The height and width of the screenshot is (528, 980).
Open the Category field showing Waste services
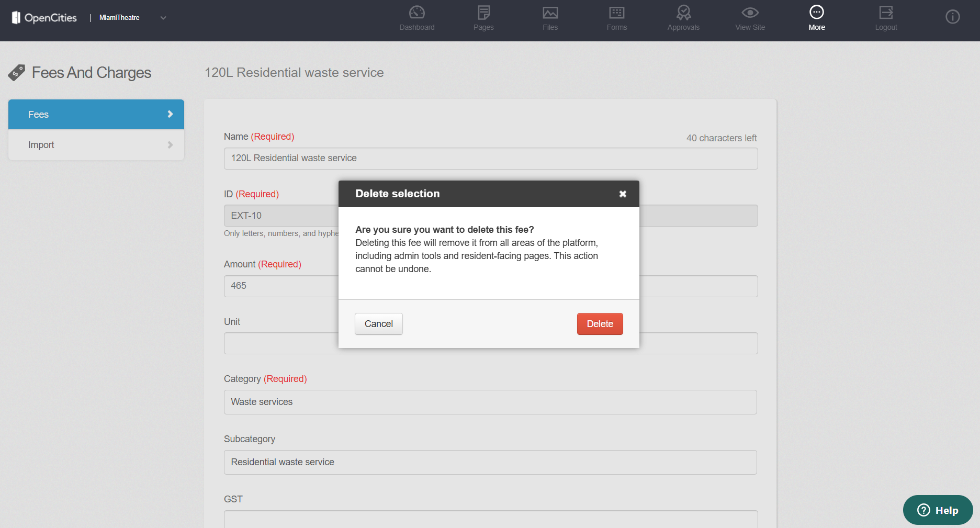pos(490,402)
